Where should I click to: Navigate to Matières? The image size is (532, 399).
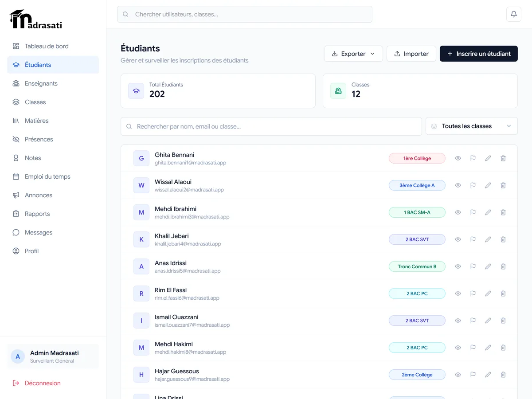tap(53, 121)
